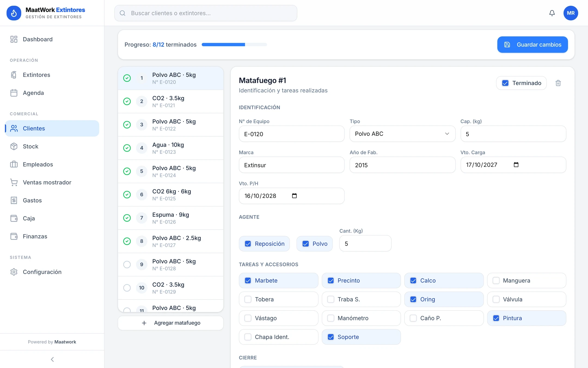Click the empty status circle for E-0128
This screenshot has height=368, width=588.
tap(127, 264)
